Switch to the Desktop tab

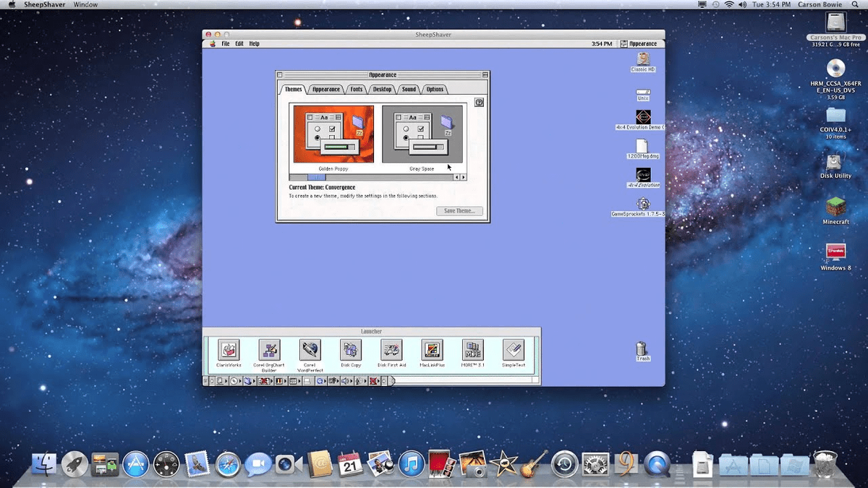[x=382, y=90]
